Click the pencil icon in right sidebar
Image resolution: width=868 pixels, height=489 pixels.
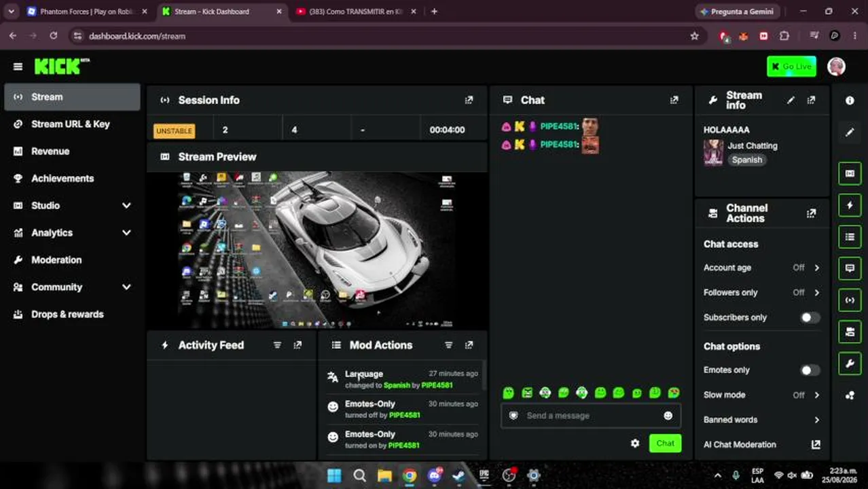[x=850, y=132]
